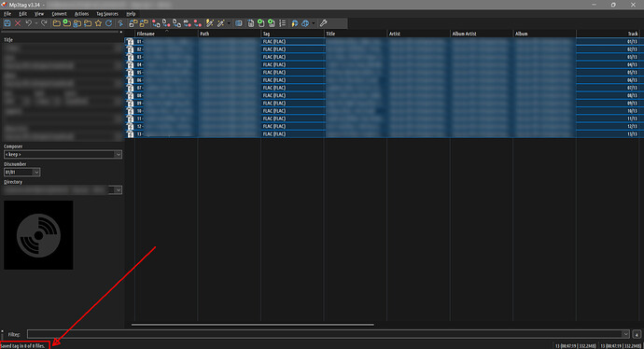Click the red X Remove tag icon
Screen dimensions: 644x349
click(x=18, y=23)
